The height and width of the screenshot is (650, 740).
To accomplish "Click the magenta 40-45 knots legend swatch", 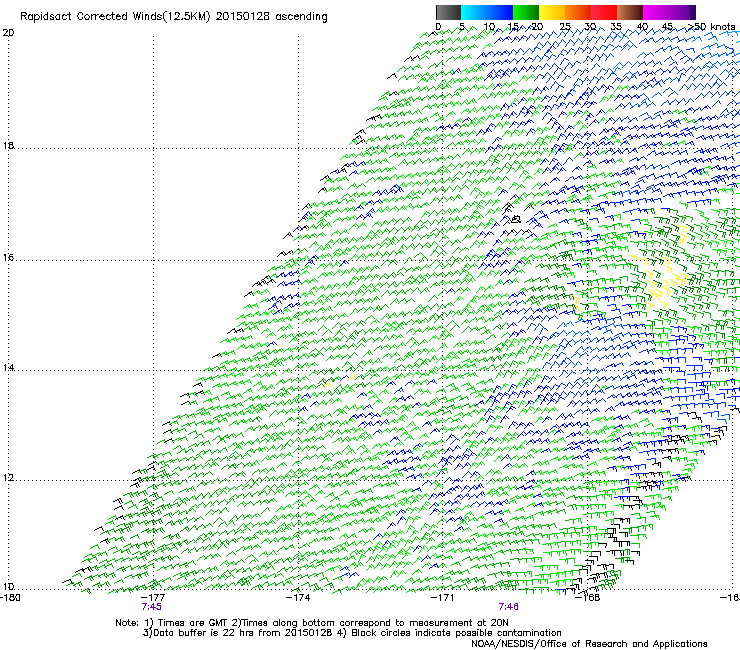I will point(656,12).
